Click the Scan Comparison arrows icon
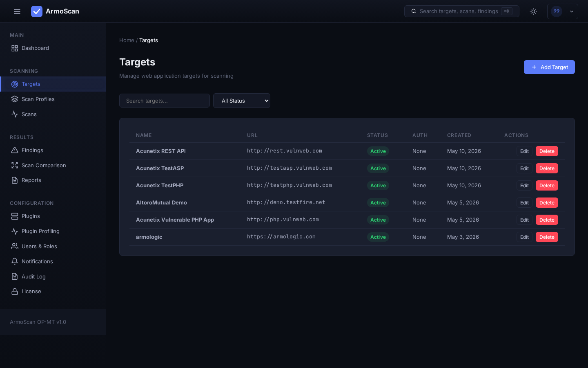The height and width of the screenshot is (368, 588). click(x=15, y=166)
